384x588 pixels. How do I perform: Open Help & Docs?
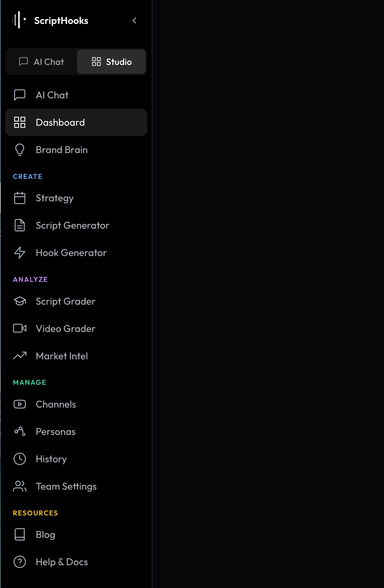61,562
